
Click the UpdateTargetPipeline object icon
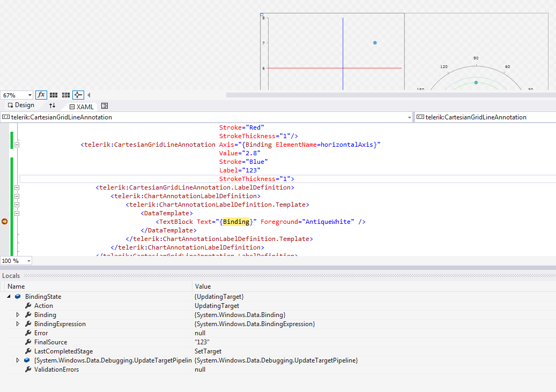[x=27, y=360]
